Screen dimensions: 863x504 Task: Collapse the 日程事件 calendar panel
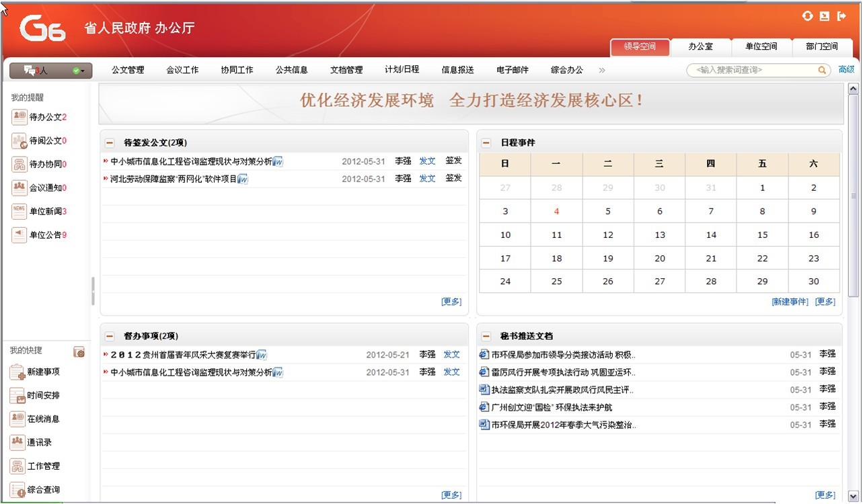coord(486,142)
